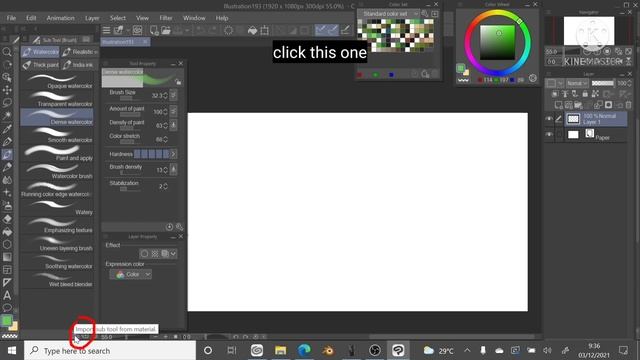Choose the Watery brush
Viewport: 640px width, 360px height.
(57, 207)
